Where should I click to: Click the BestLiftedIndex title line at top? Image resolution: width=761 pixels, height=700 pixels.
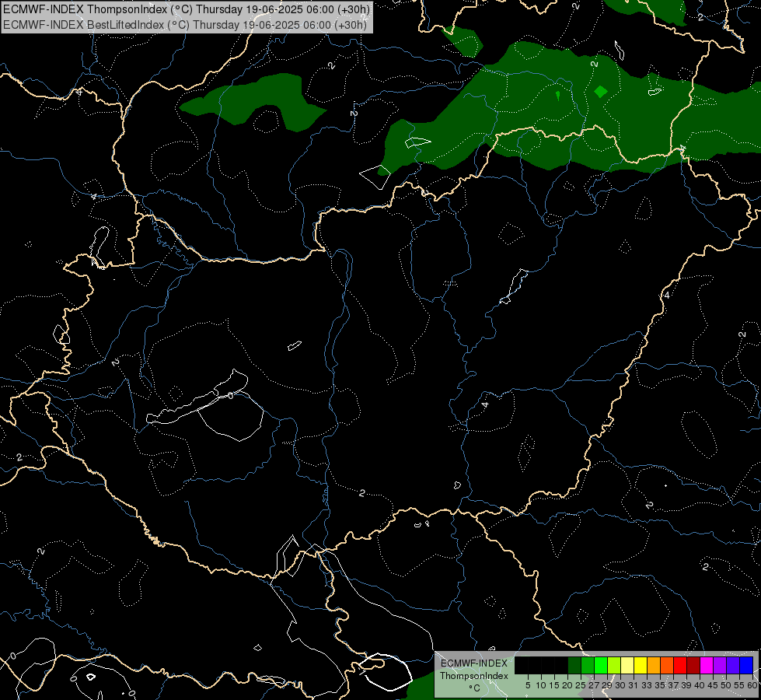(x=185, y=25)
